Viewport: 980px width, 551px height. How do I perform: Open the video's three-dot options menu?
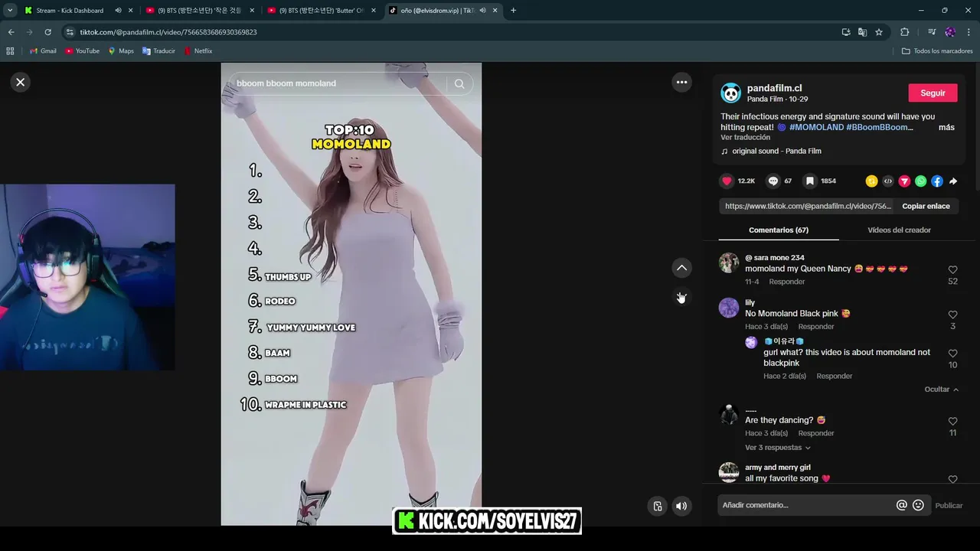(x=681, y=82)
